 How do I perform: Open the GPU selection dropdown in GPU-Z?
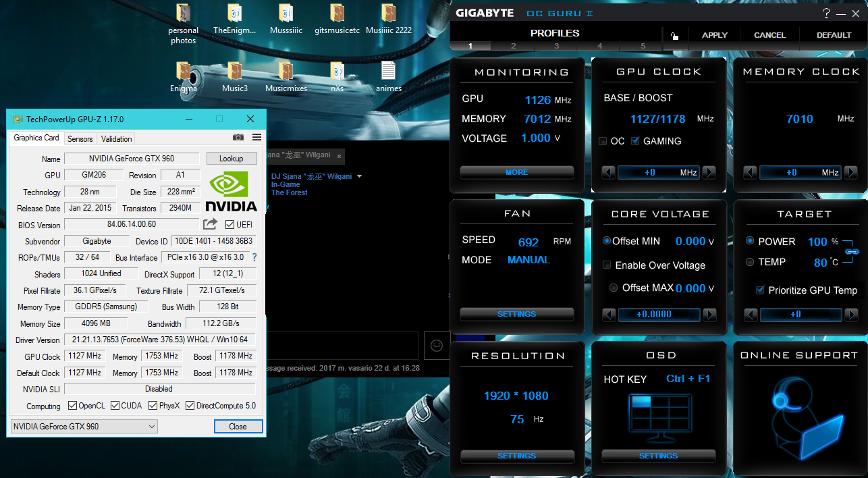pyautogui.click(x=84, y=426)
